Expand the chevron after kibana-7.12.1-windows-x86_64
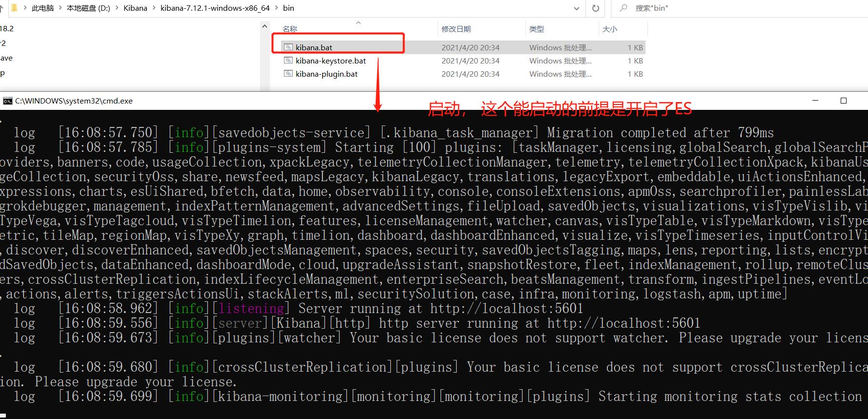 277,8
